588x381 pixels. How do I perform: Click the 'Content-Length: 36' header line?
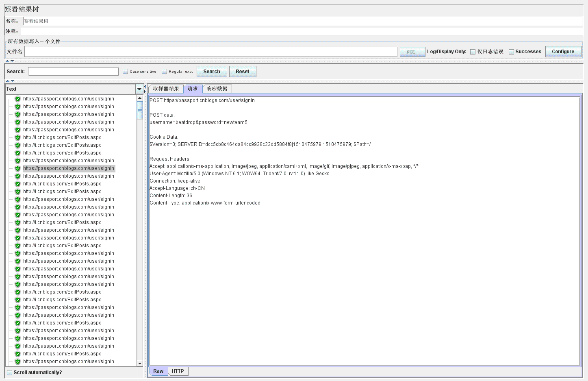click(171, 196)
